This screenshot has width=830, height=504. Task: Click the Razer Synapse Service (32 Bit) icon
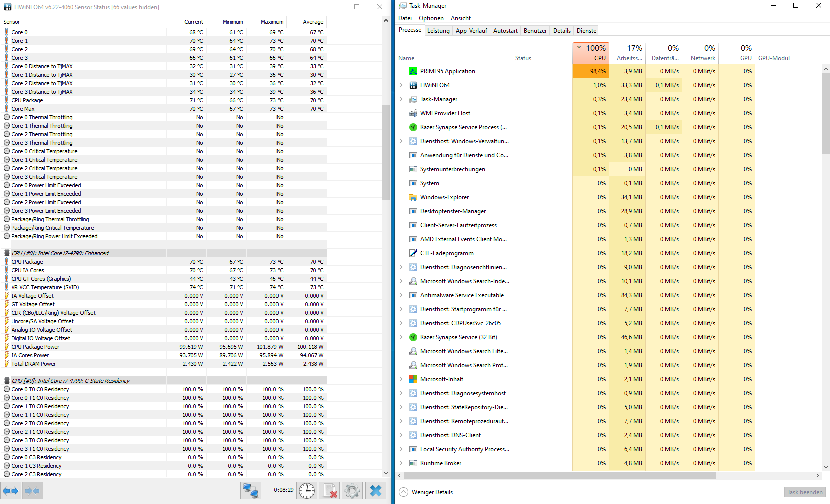413,337
